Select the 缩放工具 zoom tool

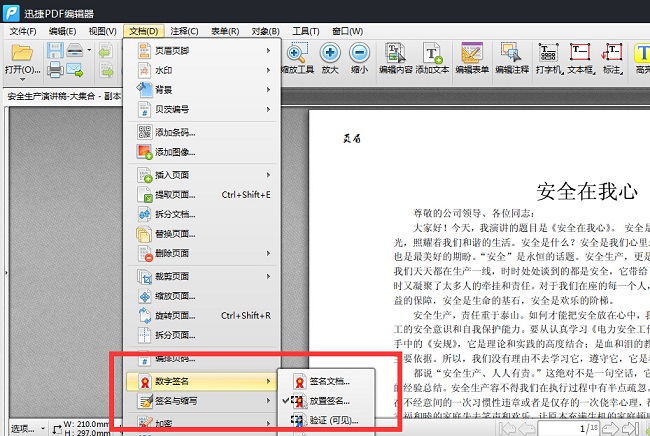click(x=297, y=58)
